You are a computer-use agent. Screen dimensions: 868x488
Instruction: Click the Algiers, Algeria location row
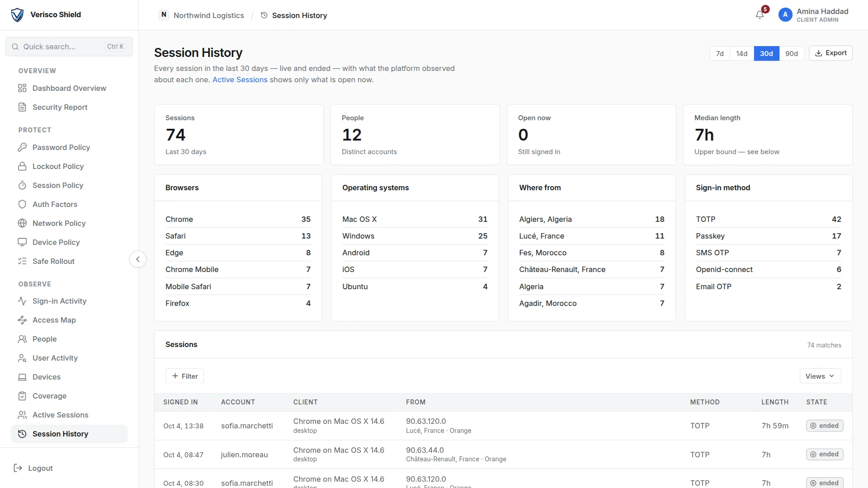point(592,219)
